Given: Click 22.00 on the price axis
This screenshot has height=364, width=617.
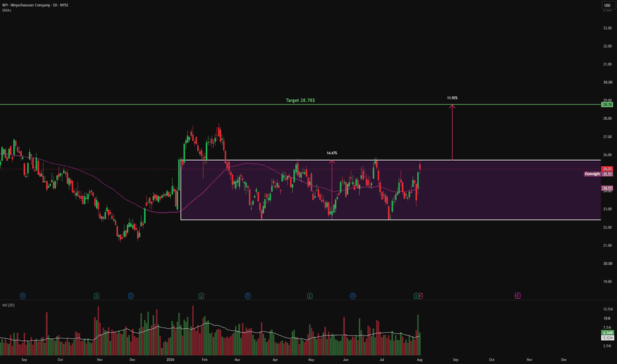Looking at the screenshot, I should (607, 227).
